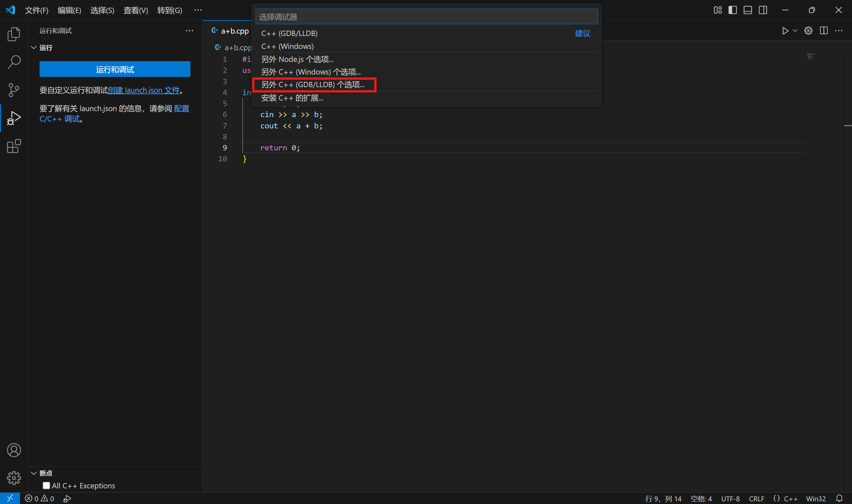Open the Search view icon
Screen dimensions: 852x504
[x=14, y=62]
